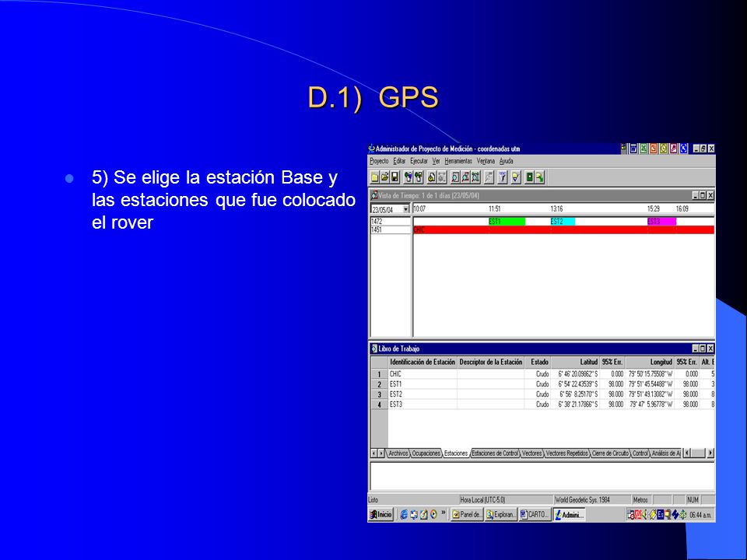Click the Exploran... taskbar button
The image size is (747, 560).
click(x=500, y=514)
